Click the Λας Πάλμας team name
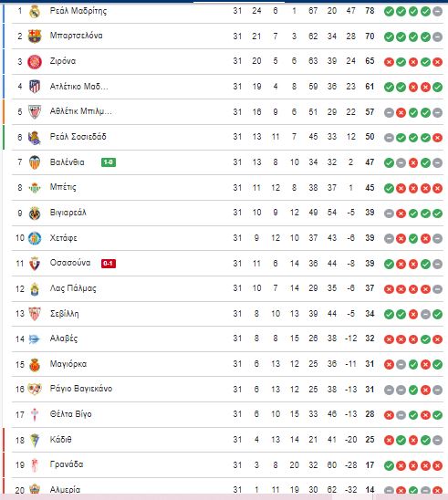448x500 pixels. tap(73, 288)
